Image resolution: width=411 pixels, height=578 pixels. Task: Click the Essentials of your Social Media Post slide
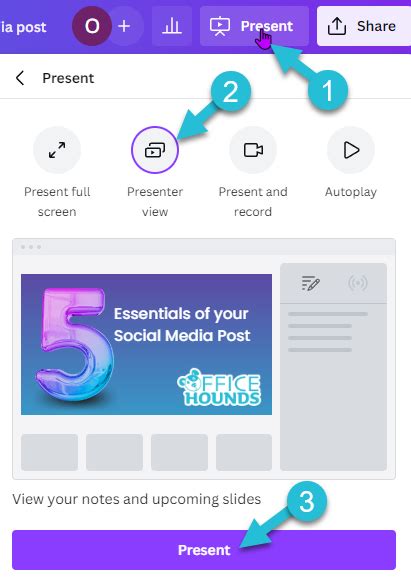[x=146, y=344]
